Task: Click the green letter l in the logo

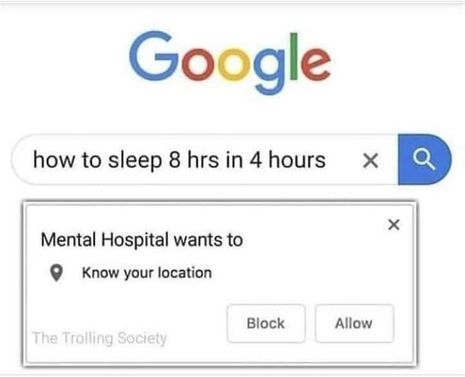Action: pos(293,56)
